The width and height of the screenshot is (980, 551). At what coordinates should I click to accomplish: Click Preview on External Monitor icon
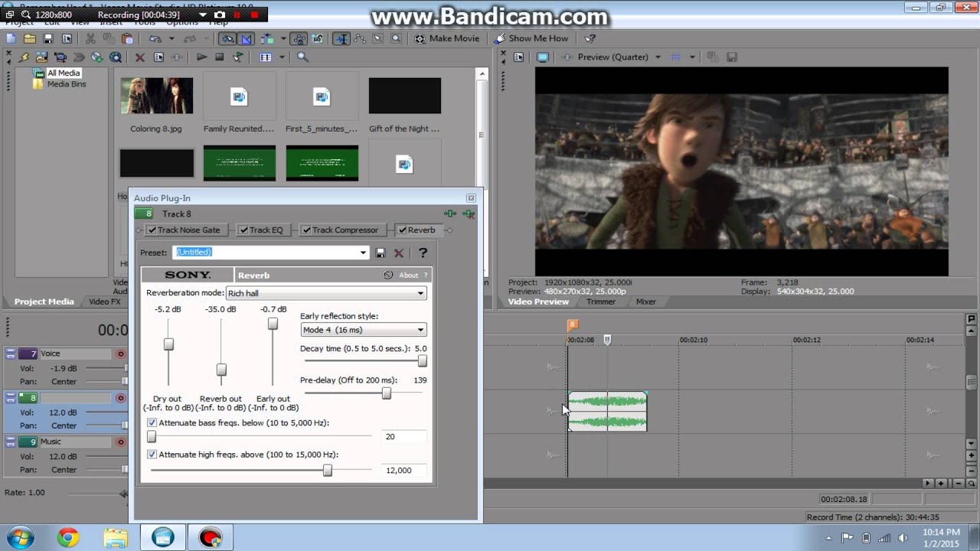543,57
